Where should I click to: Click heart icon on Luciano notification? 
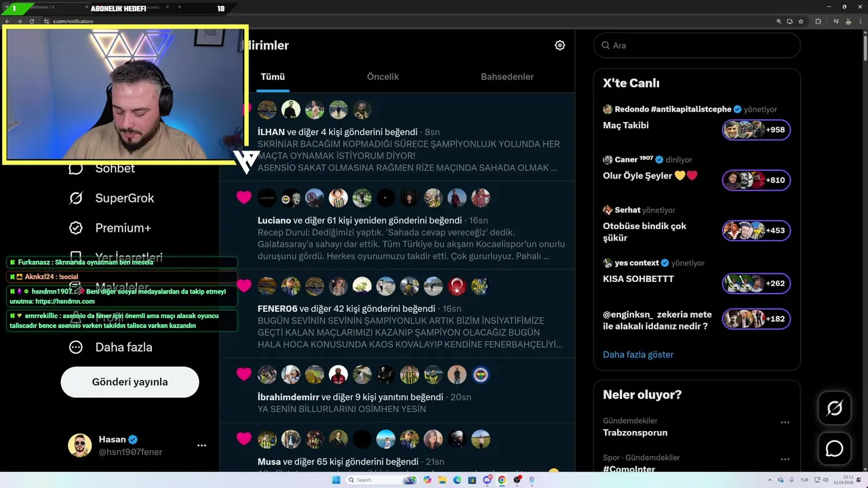[244, 197]
